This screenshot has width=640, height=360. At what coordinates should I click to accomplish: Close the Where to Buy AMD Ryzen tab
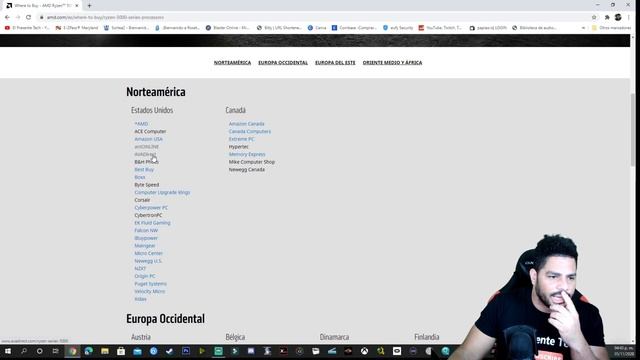[x=77, y=6]
